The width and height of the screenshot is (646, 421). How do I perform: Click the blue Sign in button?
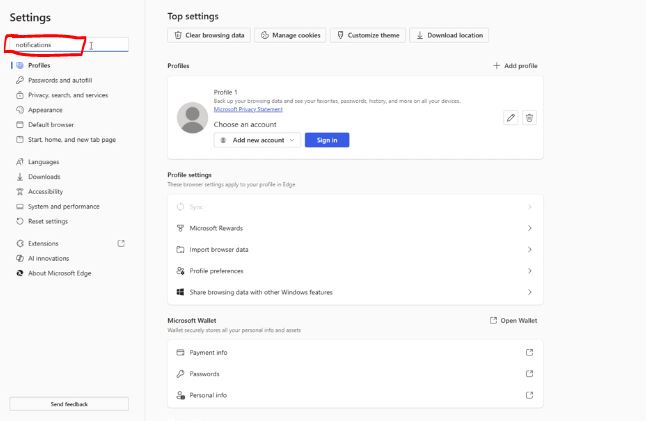pos(327,140)
